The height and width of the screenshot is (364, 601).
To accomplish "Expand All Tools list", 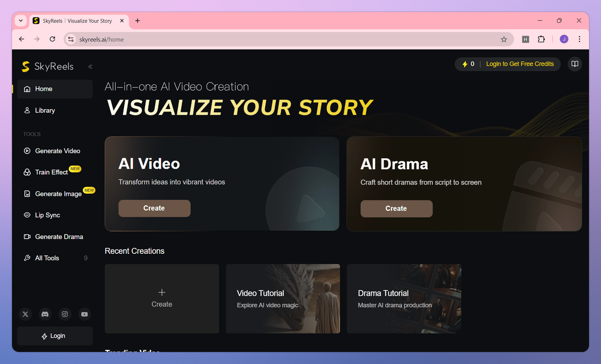I will coord(55,258).
